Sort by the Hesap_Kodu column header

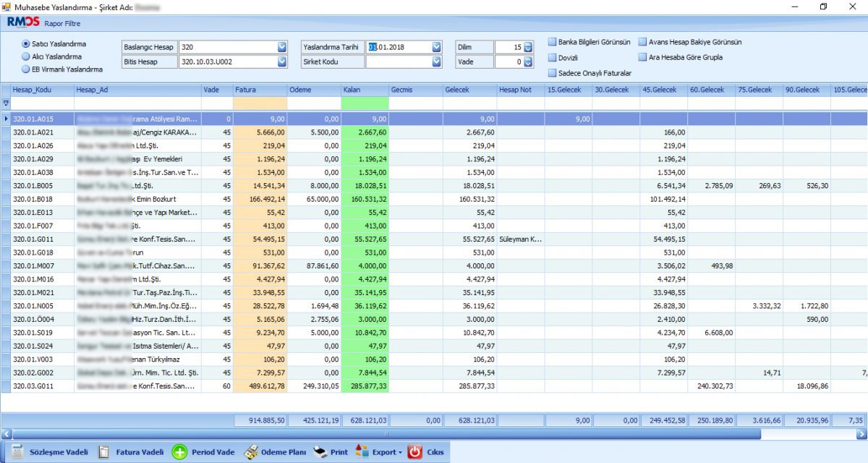point(43,90)
